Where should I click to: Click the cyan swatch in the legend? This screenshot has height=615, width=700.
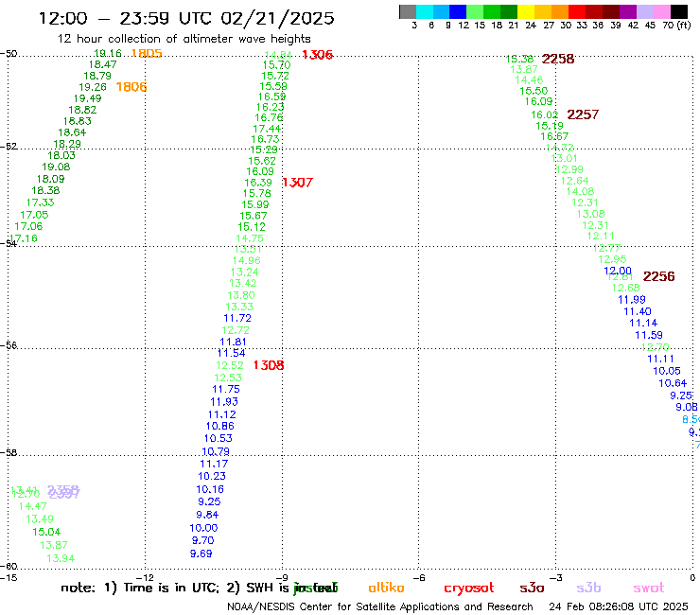[425, 11]
